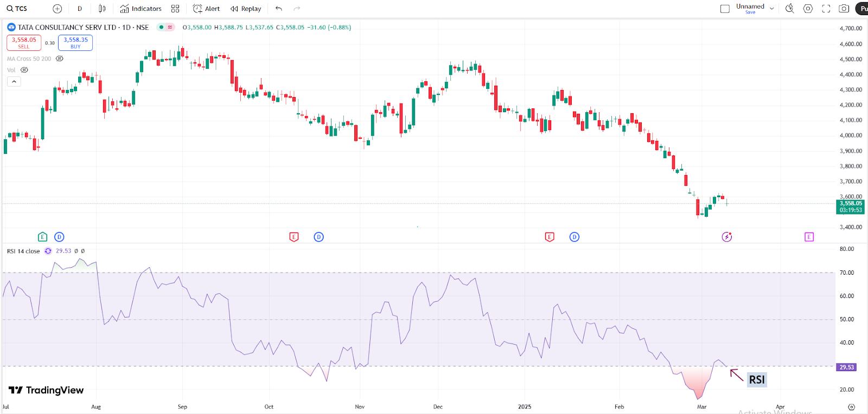Viewport: 868px width, 414px height.
Task: Add a symbol to compare with plus icon
Action: pos(58,9)
